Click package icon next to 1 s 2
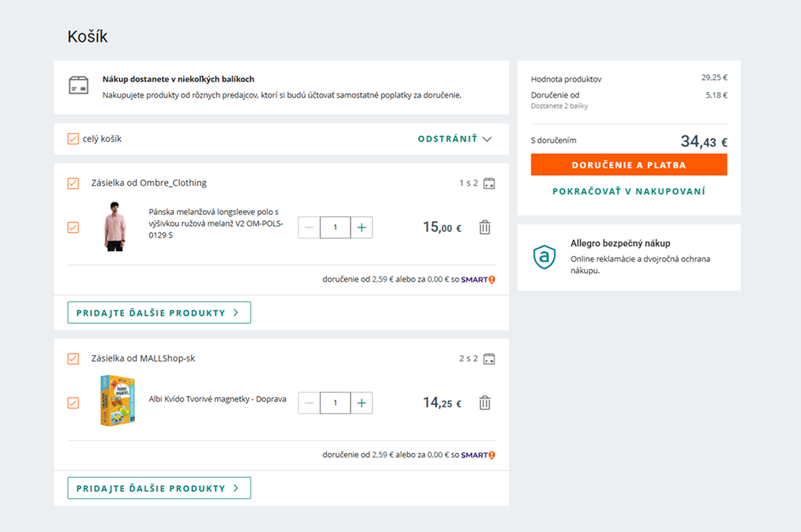Image resolution: width=801 pixels, height=532 pixels. pos(490,183)
